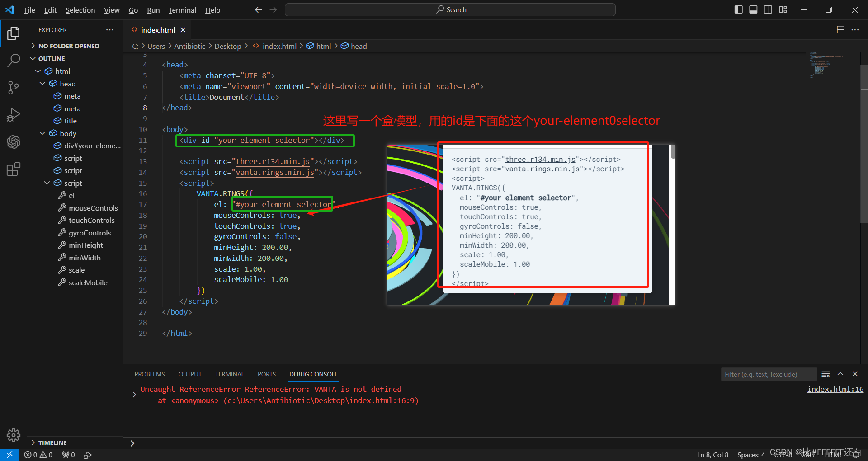
Task: Collapse the expanded script node in outline
Action: 47,183
